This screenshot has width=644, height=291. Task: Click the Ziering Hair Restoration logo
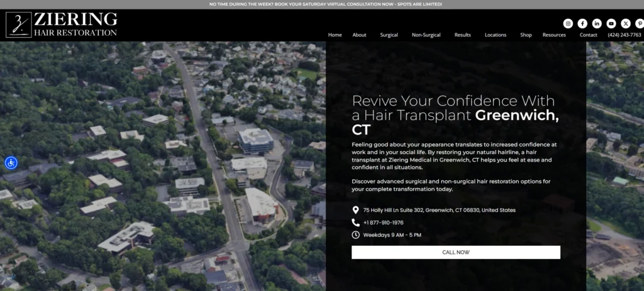pyautogui.click(x=62, y=25)
